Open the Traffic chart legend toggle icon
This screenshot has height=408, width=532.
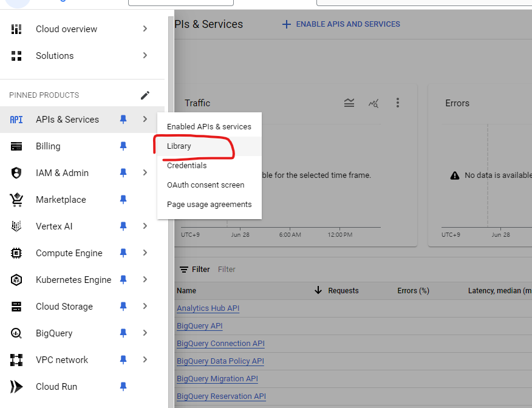click(x=349, y=103)
